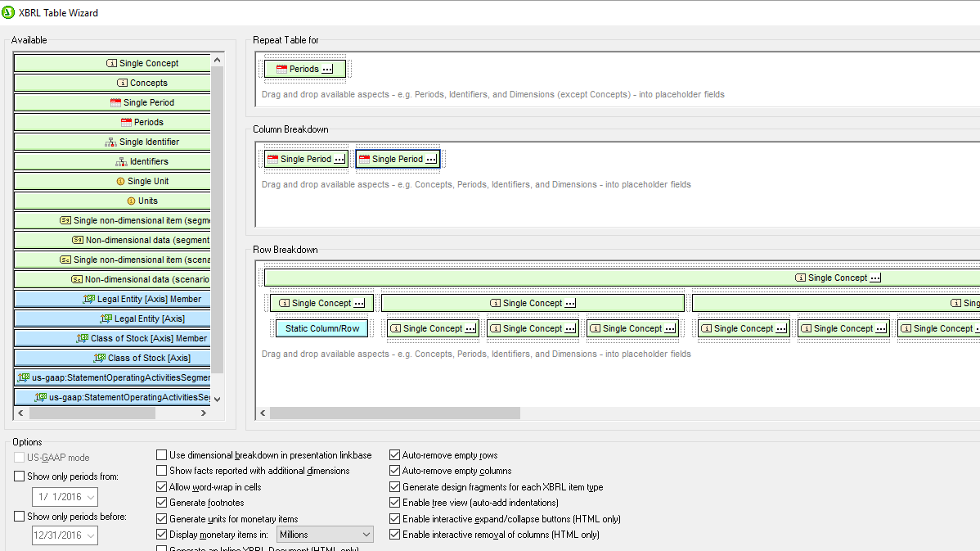Open the Millions monetary scale dropdown
The width and height of the screenshot is (980, 551).
(x=325, y=535)
